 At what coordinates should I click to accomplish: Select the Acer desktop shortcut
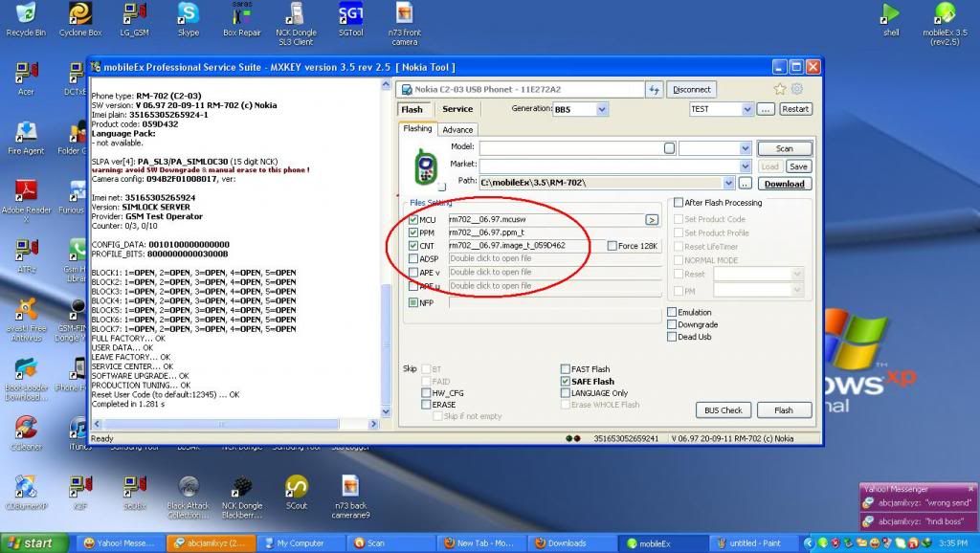pyautogui.click(x=26, y=78)
